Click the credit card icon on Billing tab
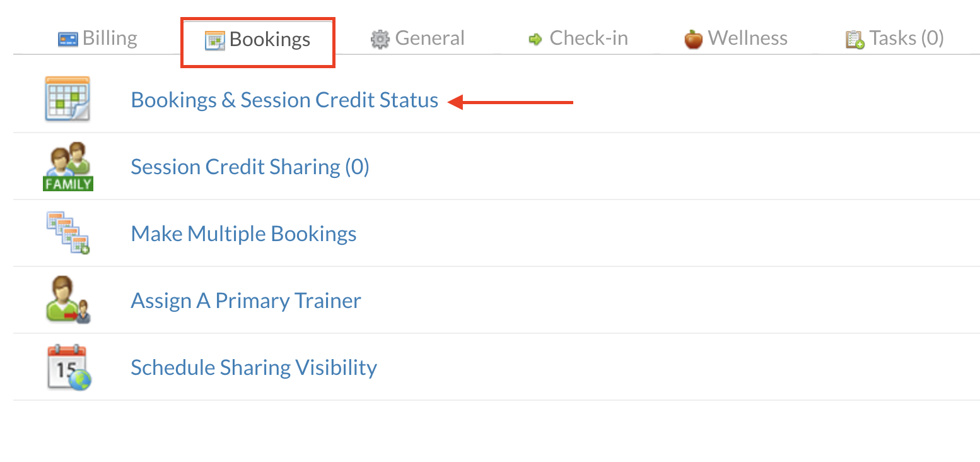The height and width of the screenshot is (462, 980). [x=67, y=40]
